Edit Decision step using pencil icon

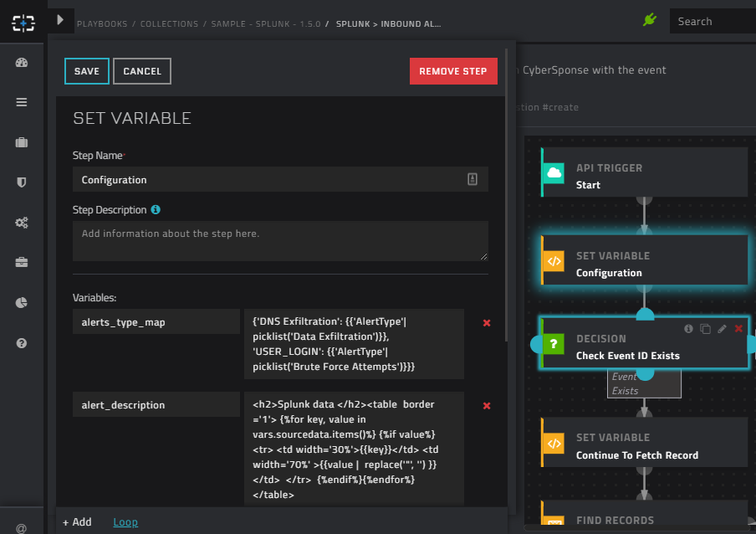(722, 329)
